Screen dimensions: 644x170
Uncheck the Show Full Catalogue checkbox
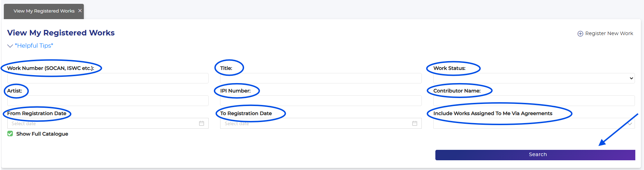(10, 134)
